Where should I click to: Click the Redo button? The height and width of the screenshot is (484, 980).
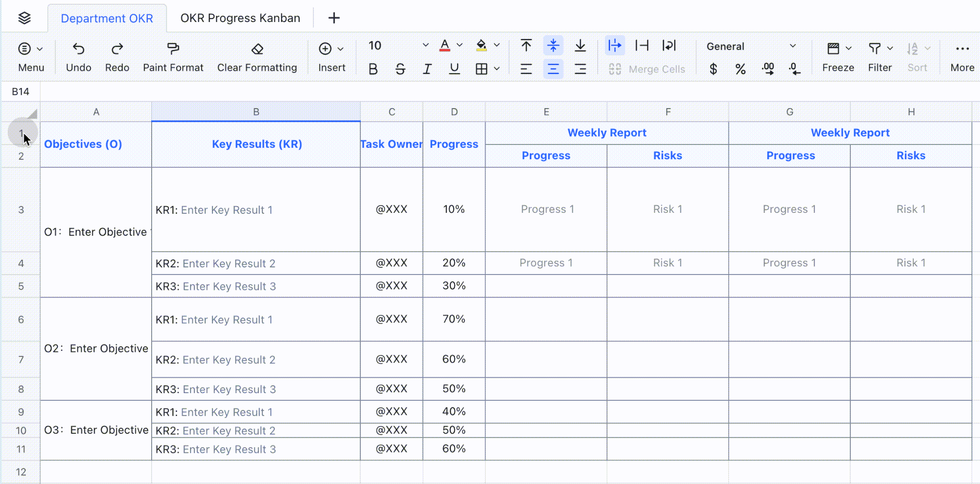pyautogui.click(x=117, y=57)
